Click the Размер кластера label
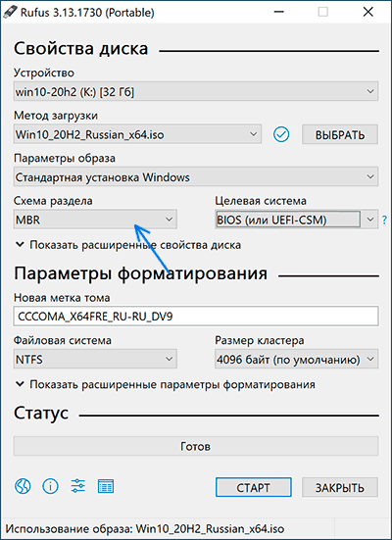392x540 pixels. pyautogui.click(x=260, y=340)
